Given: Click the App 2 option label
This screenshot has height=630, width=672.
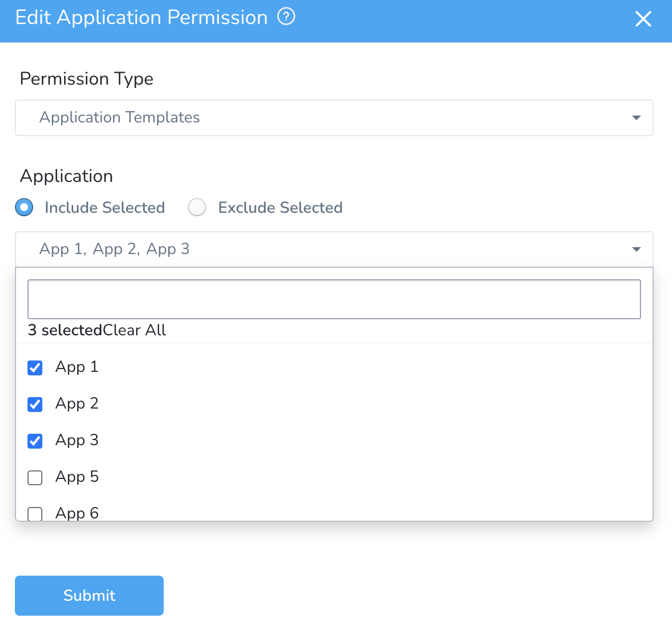Looking at the screenshot, I should click(x=77, y=403).
